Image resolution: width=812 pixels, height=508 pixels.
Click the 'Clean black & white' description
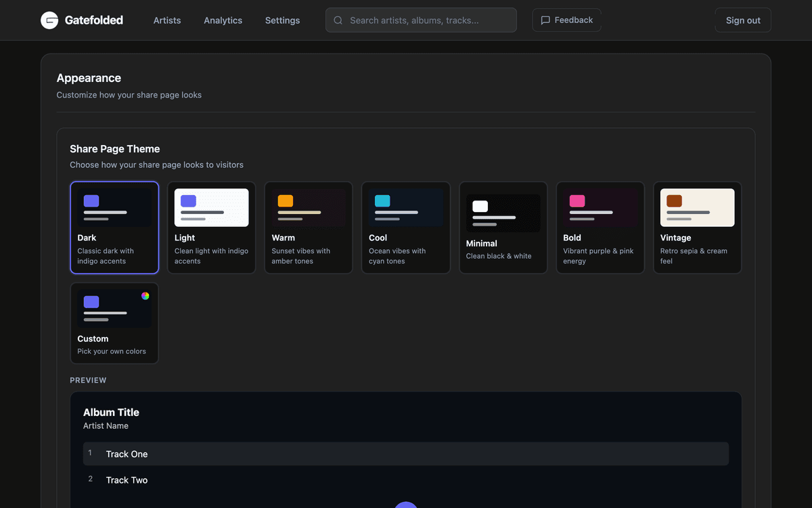499,256
